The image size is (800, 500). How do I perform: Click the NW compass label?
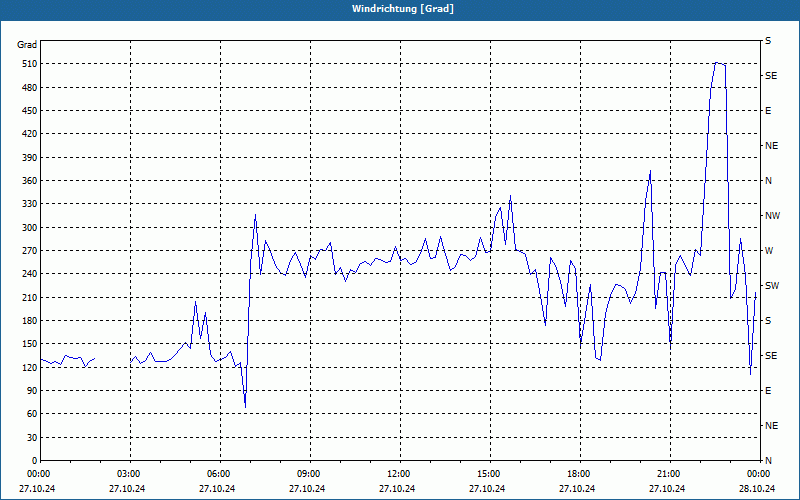(x=772, y=216)
